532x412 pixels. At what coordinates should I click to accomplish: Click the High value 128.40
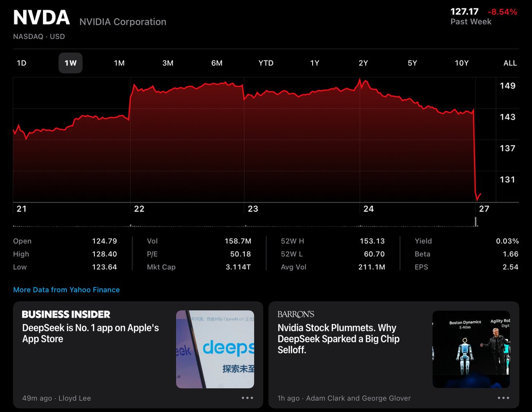coord(105,254)
